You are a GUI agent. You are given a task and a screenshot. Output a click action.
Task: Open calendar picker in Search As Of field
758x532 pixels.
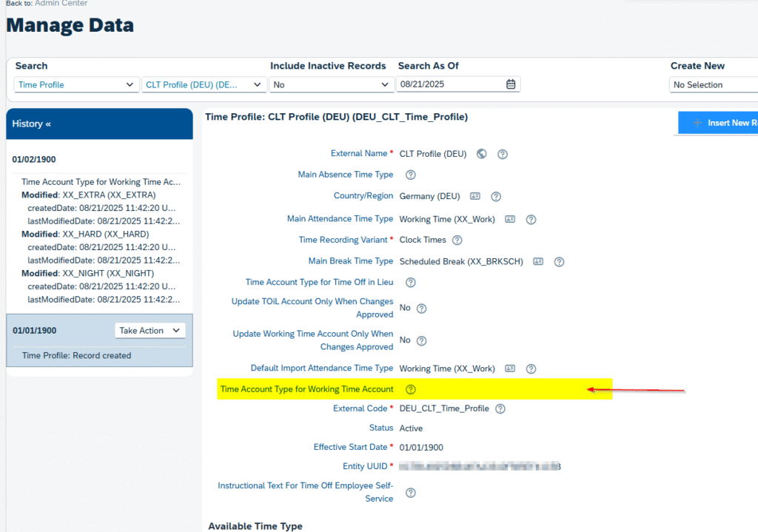coord(511,84)
